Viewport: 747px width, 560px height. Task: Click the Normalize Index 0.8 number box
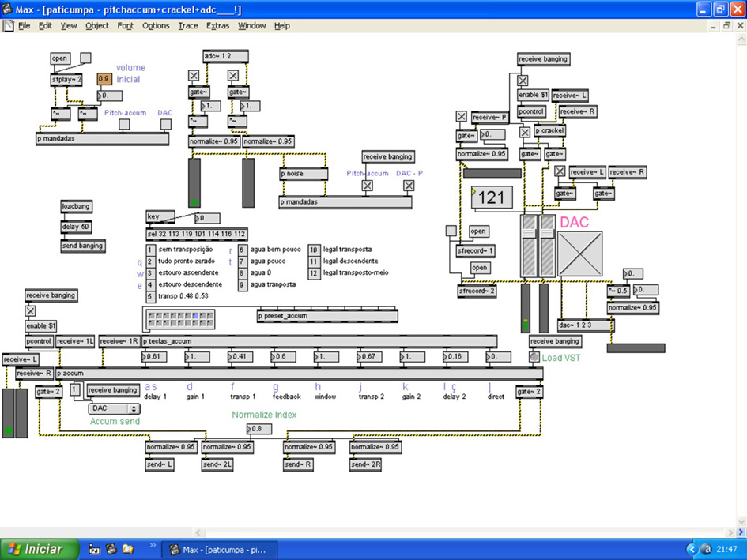point(258,429)
